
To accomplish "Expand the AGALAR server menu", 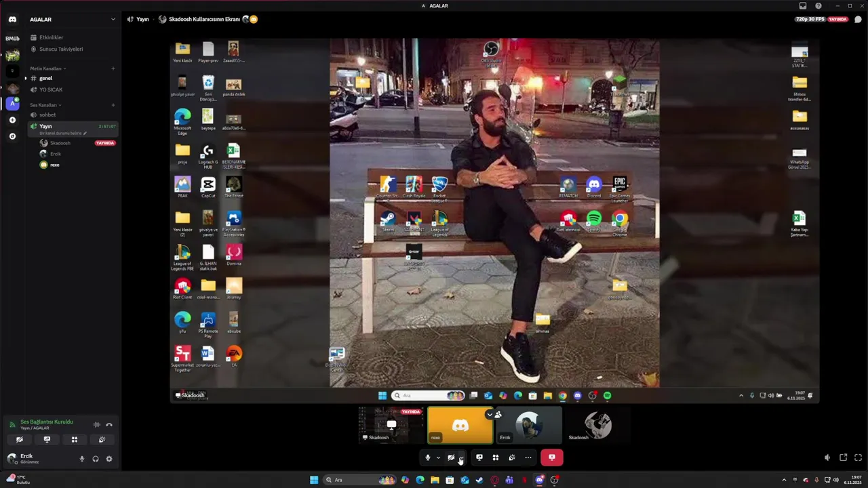I will (113, 19).
